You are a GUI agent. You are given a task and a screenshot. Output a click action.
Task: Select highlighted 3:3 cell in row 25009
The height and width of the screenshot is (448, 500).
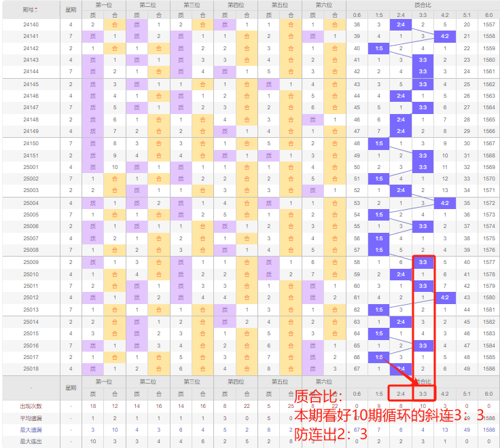(x=423, y=262)
